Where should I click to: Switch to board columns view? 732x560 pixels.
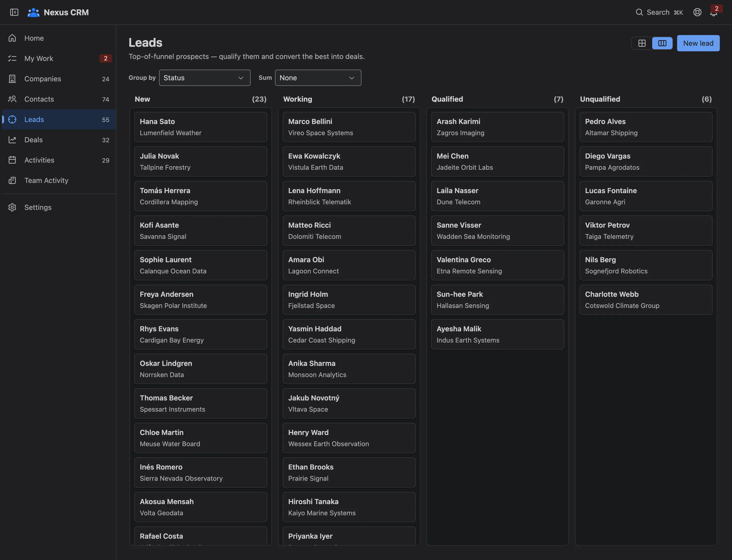662,43
